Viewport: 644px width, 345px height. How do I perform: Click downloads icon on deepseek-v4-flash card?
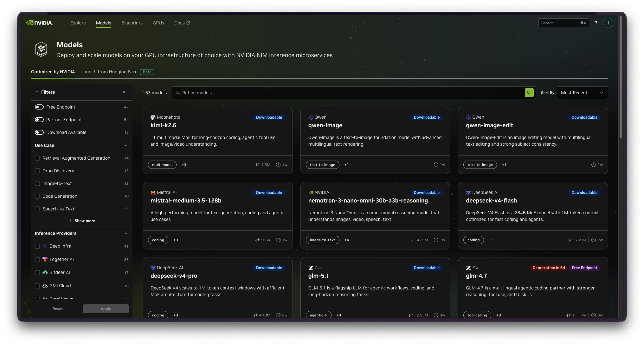pos(570,240)
